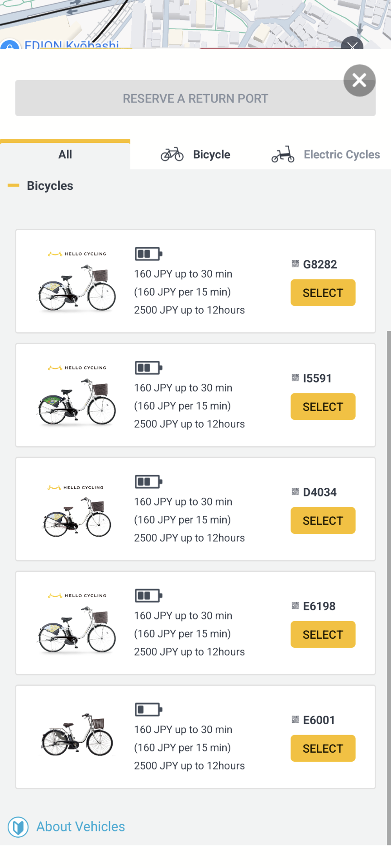Open the About Vehicles link

tap(81, 827)
